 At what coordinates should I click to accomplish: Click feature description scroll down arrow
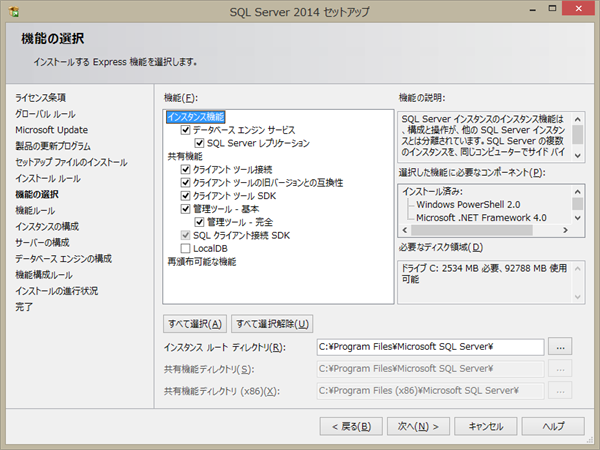click(578, 156)
